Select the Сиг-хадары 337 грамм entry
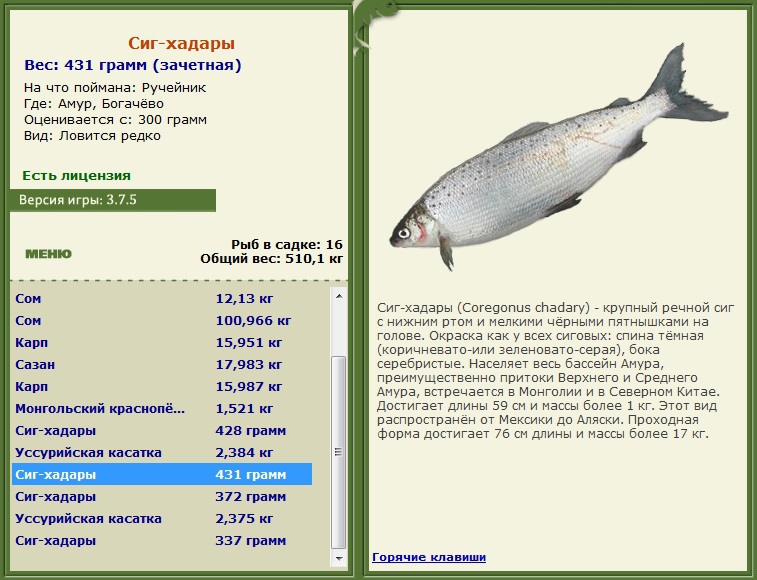 [x=162, y=540]
